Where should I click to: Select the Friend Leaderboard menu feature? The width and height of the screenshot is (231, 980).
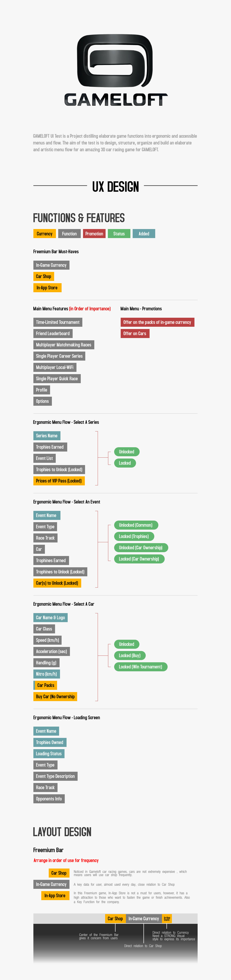[53, 334]
